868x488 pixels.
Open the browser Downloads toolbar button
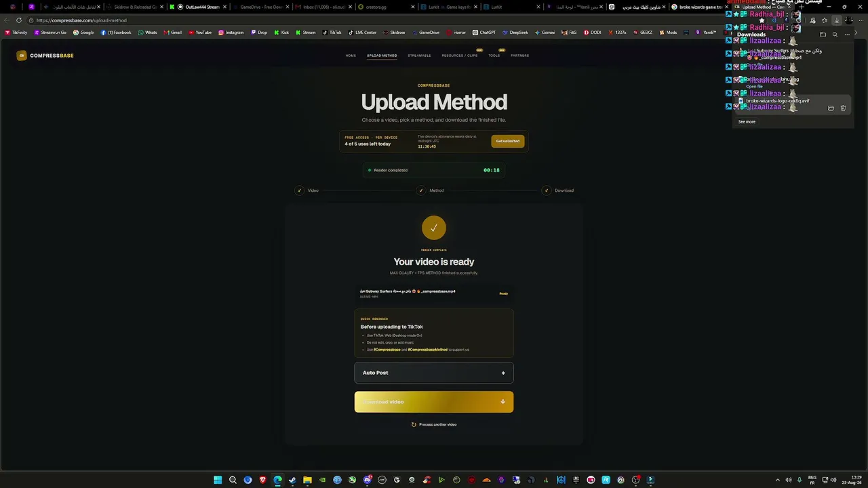point(837,20)
